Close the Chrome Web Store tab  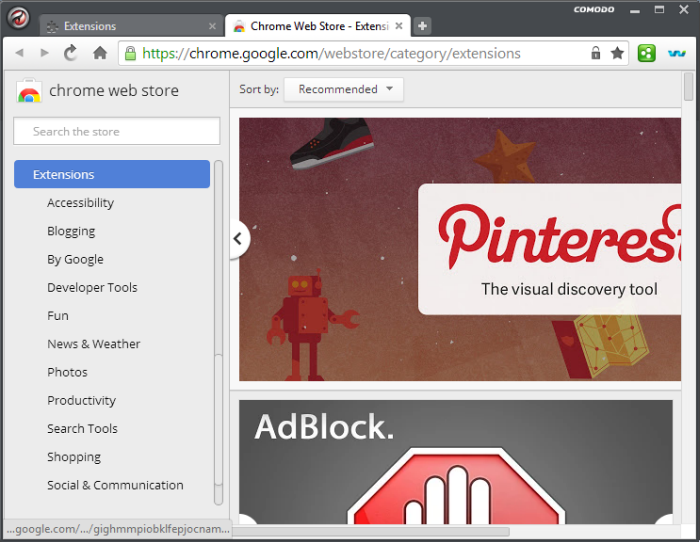tap(399, 26)
